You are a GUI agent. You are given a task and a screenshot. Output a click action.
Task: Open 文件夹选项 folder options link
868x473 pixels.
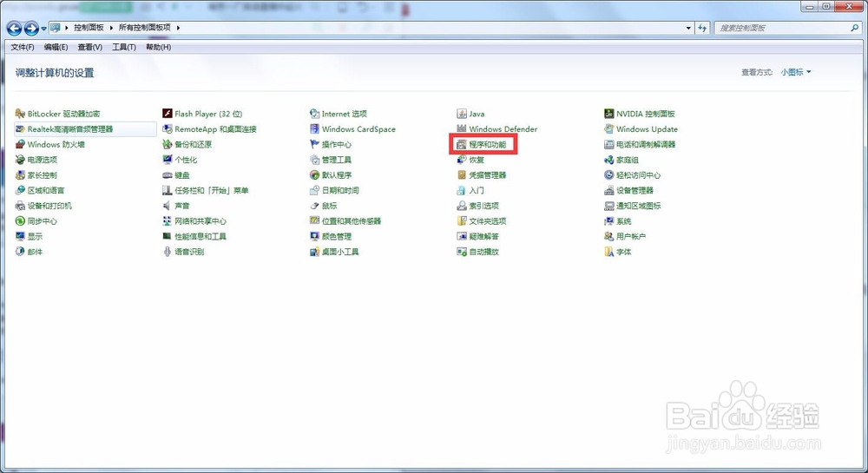pyautogui.click(x=488, y=221)
